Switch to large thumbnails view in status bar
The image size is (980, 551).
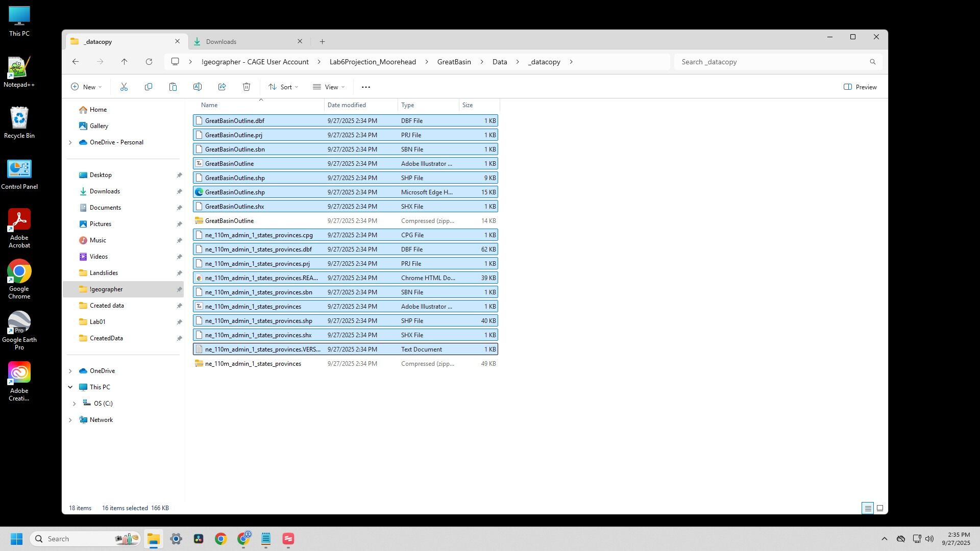point(879,508)
